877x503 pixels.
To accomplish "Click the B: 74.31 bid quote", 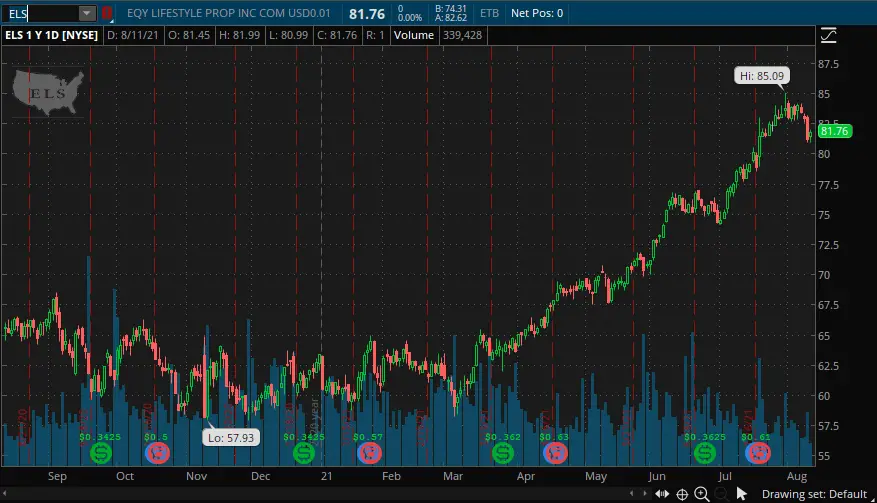I will [451, 8].
